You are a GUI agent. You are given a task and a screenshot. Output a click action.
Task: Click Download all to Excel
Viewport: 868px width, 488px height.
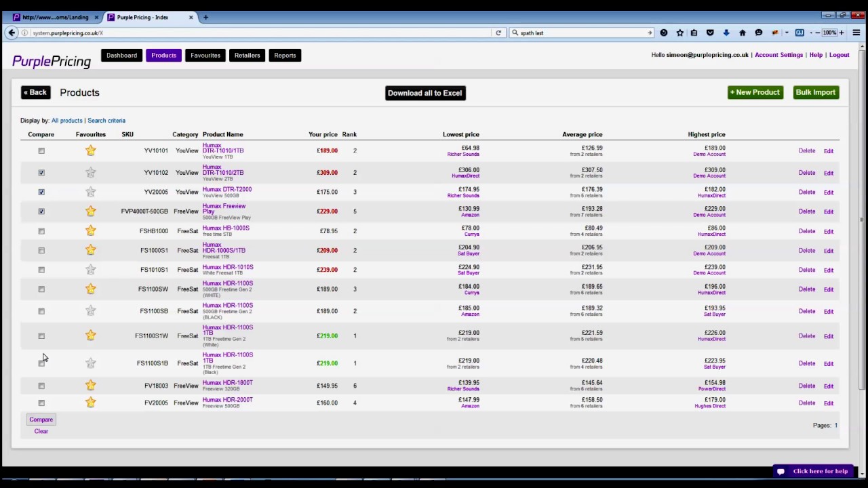click(425, 93)
